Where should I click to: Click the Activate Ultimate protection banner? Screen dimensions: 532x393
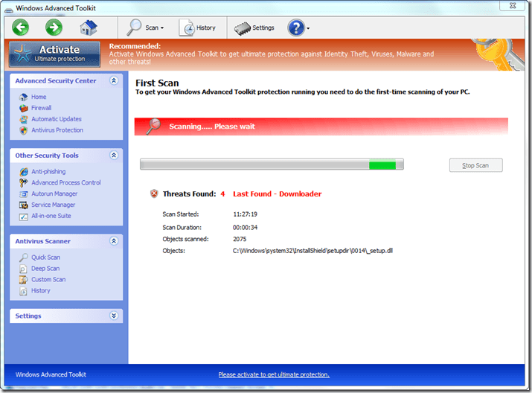pyautogui.click(x=54, y=54)
